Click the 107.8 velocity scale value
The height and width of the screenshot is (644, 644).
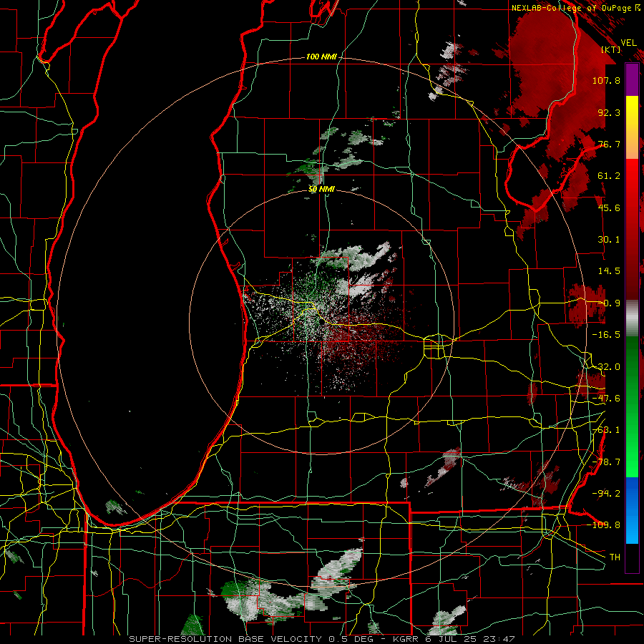click(606, 80)
